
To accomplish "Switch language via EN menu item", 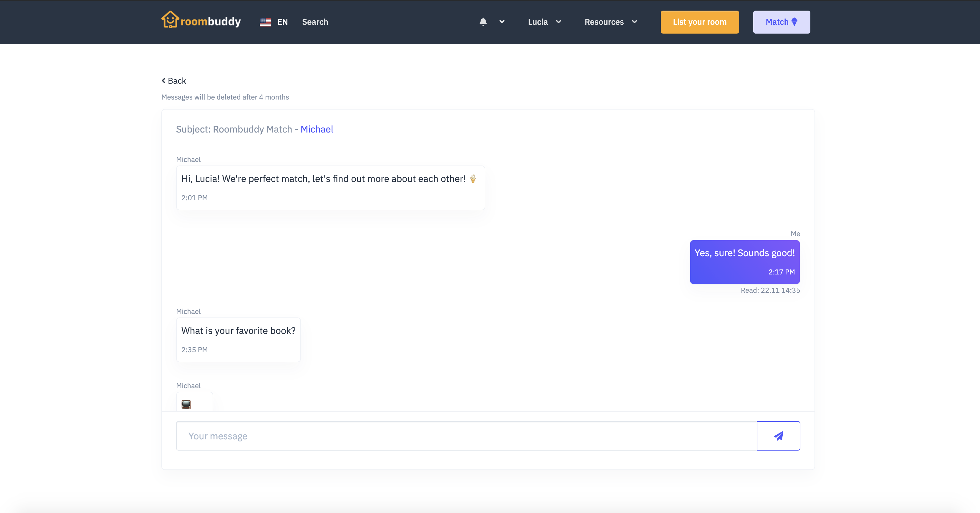I will point(282,22).
